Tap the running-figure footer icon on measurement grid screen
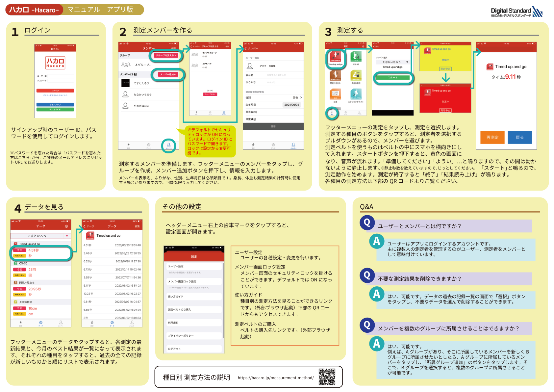Viewport: 554px width, 392px height. pyautogui.click(x=332, y=113)
